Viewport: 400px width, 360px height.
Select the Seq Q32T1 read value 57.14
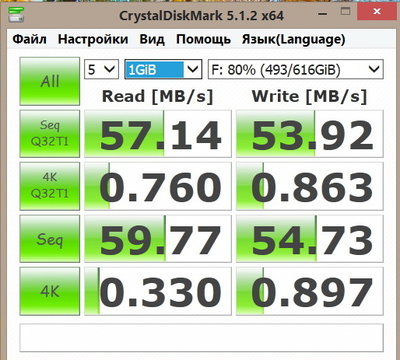pos(158,134)
